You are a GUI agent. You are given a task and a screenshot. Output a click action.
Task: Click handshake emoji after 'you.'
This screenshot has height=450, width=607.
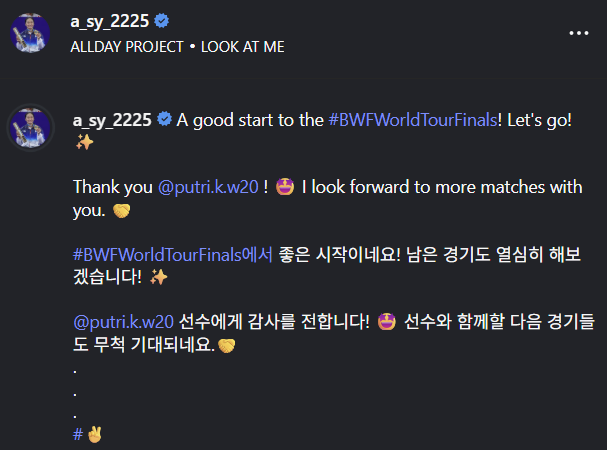(x=121, y=211)
